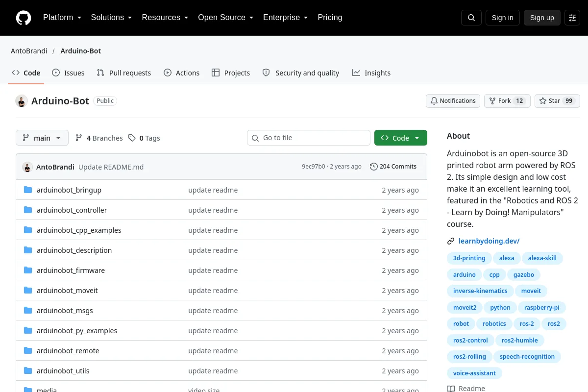Open the Pull requests tab

click(x=124, y=73)
